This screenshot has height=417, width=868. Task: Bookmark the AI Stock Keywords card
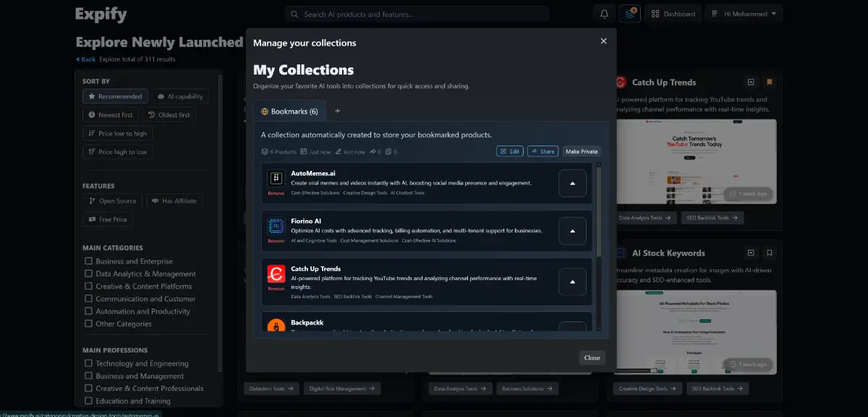click(x=770, y=253)
